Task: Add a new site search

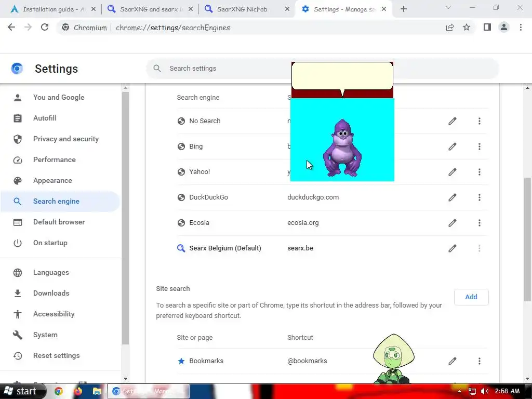Action: pyautogui.click(x=471, y=297)
